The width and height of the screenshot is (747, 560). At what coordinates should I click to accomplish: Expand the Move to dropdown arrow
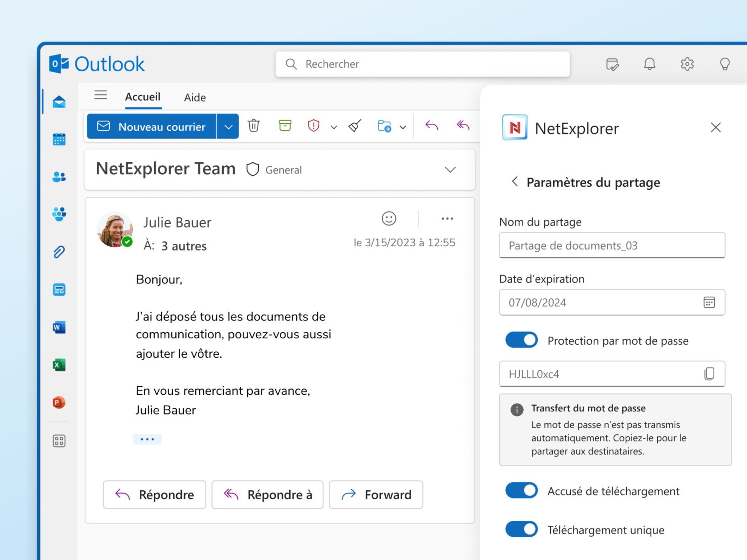[x=403, y=127]
